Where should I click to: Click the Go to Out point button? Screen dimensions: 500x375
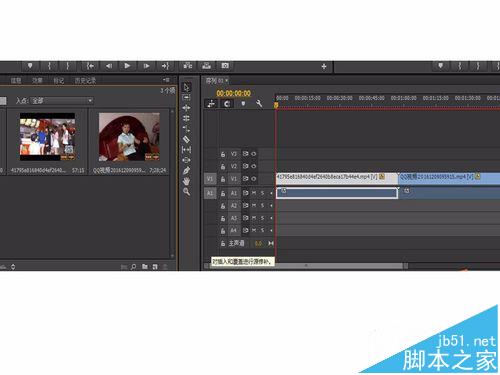[x=165, y=66]
